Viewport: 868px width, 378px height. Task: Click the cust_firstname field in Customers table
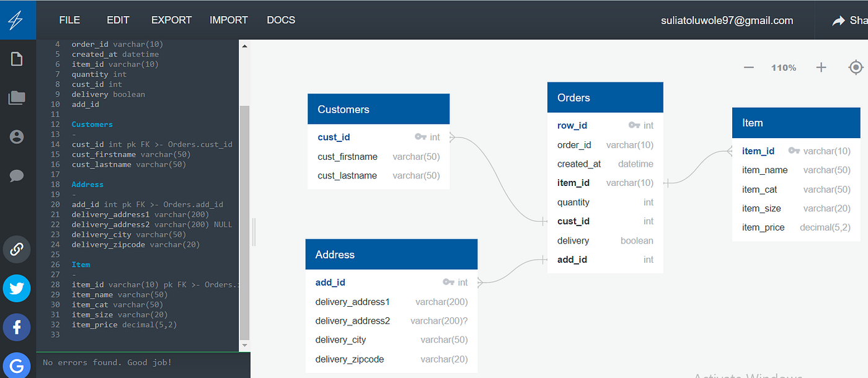pos(378,156)
